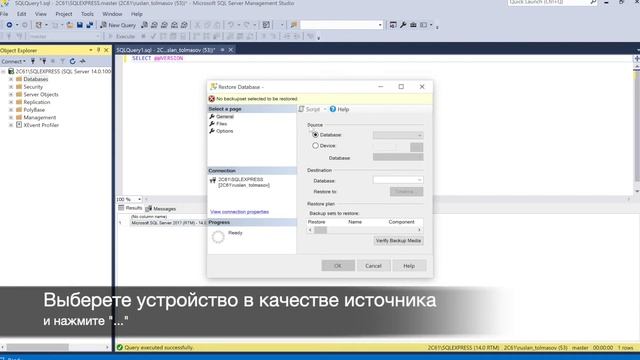Click the Execute query button
Viewport: 640px width, 360px height.
click(121, 36)
